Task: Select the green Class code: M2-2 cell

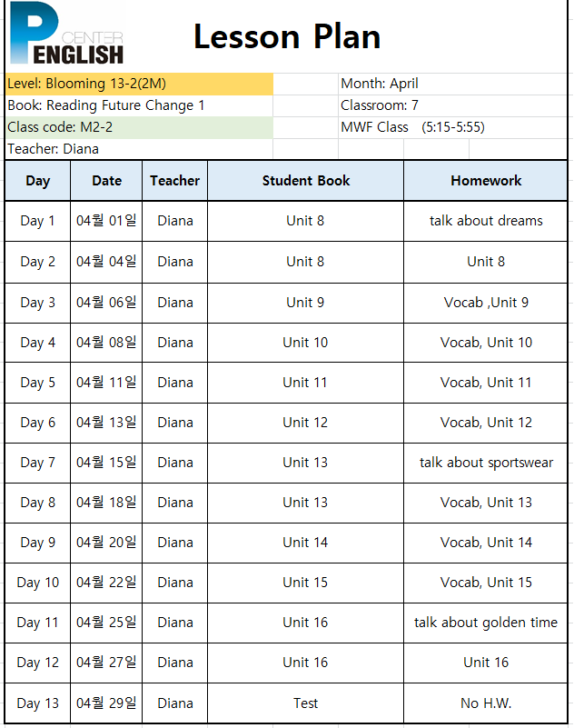Action: (139, 127)
